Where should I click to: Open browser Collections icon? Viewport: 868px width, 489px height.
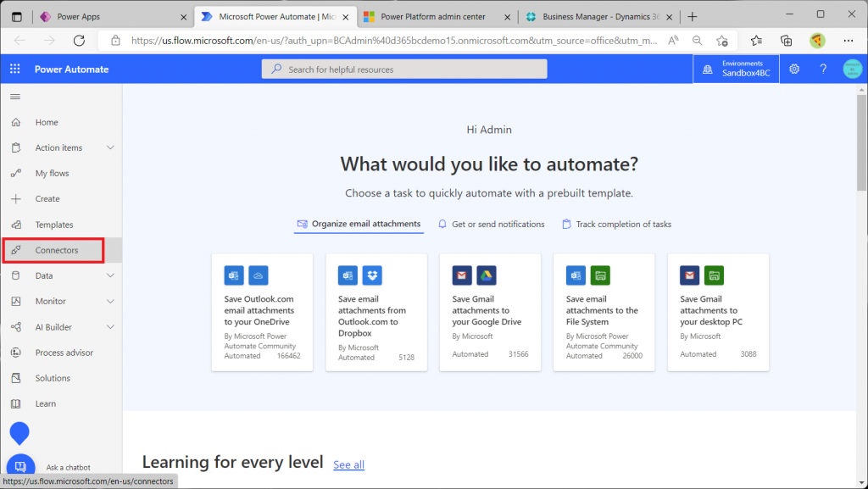[x=786, y=41]
